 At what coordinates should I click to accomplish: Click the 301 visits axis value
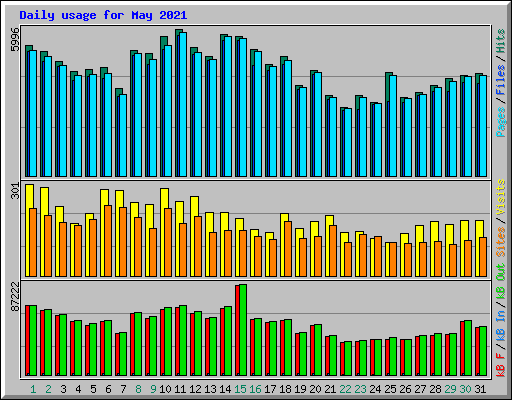point(15,191)
